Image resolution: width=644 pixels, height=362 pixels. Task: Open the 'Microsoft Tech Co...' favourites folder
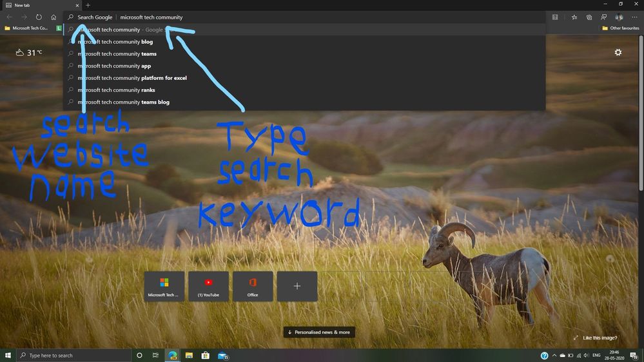click(x=26, y=28)
